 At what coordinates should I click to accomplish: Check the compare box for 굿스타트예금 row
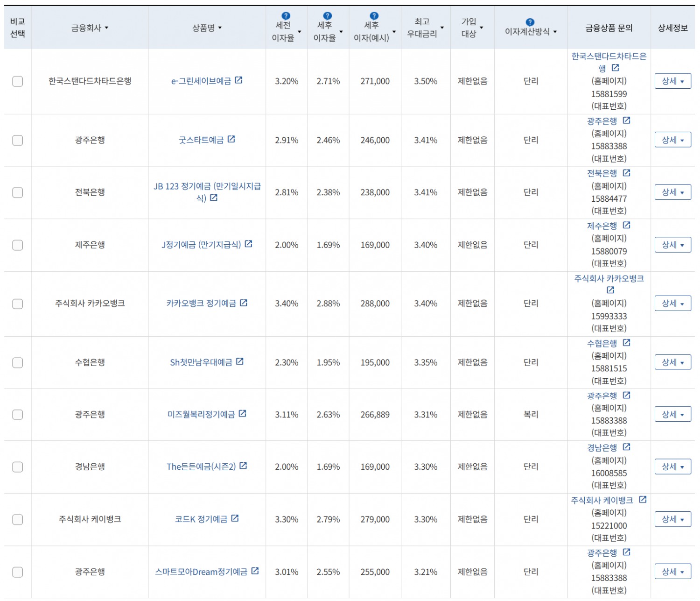18,140
